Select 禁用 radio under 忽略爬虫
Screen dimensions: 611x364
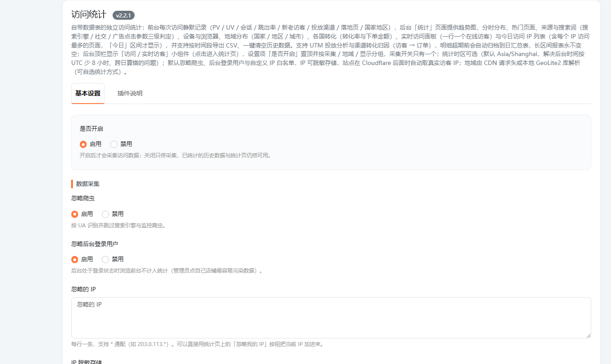(105, 214)
